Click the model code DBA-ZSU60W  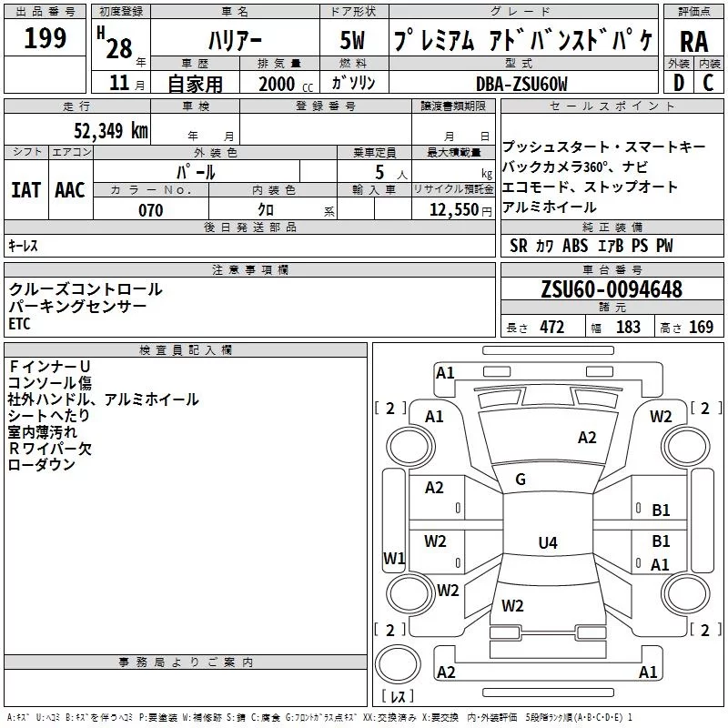click(x=521, y=84)
